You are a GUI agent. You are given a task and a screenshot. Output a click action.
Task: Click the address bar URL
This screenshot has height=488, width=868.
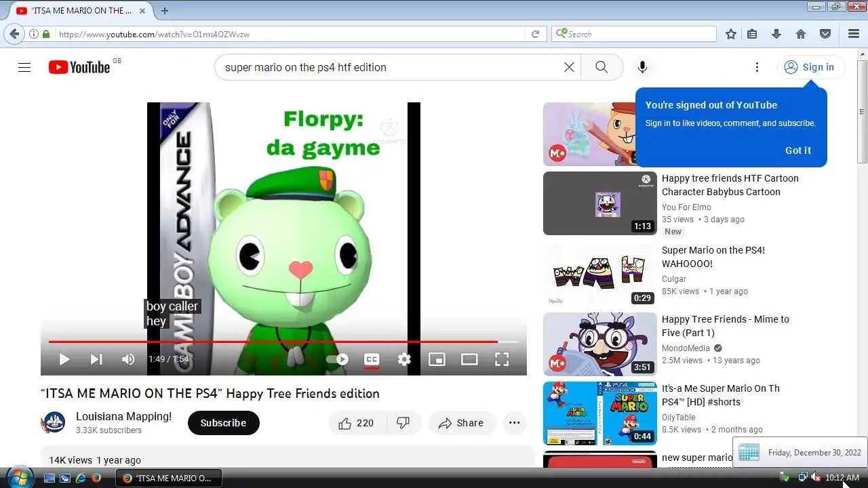pos(154,34)
